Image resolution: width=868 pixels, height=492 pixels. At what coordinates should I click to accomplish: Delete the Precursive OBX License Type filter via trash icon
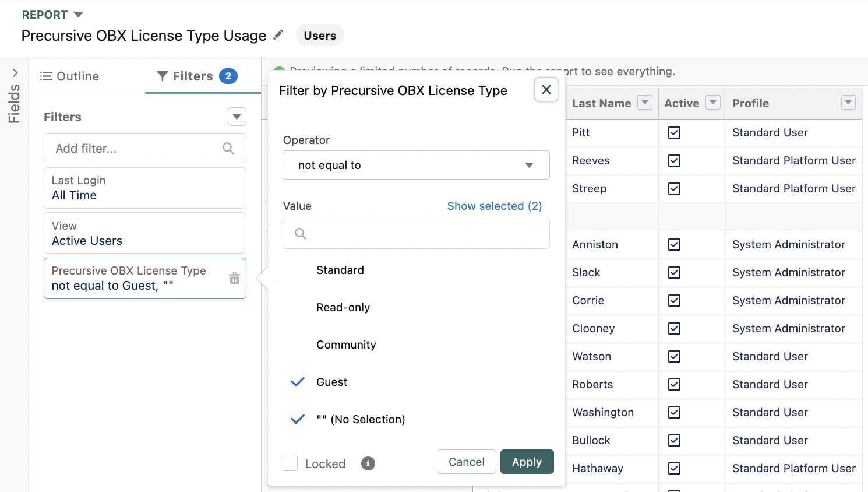coord(234,278)
